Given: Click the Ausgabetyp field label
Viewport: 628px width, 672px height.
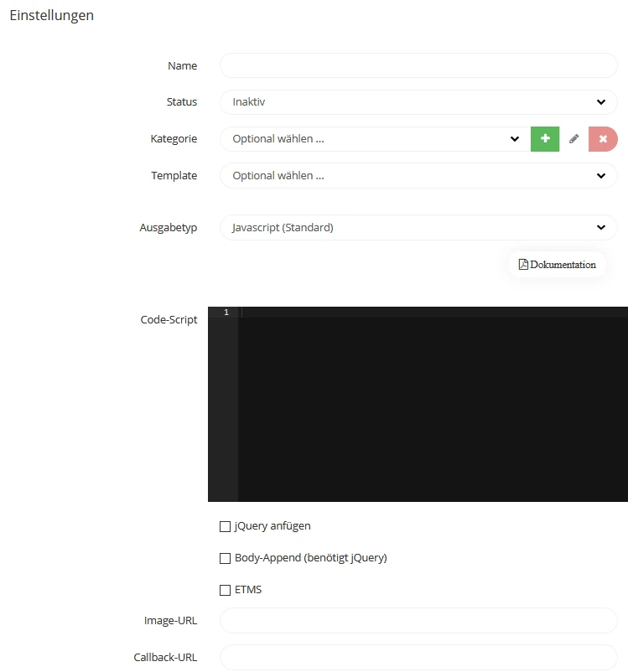Looking at the screenshot, I should (168, 228).
